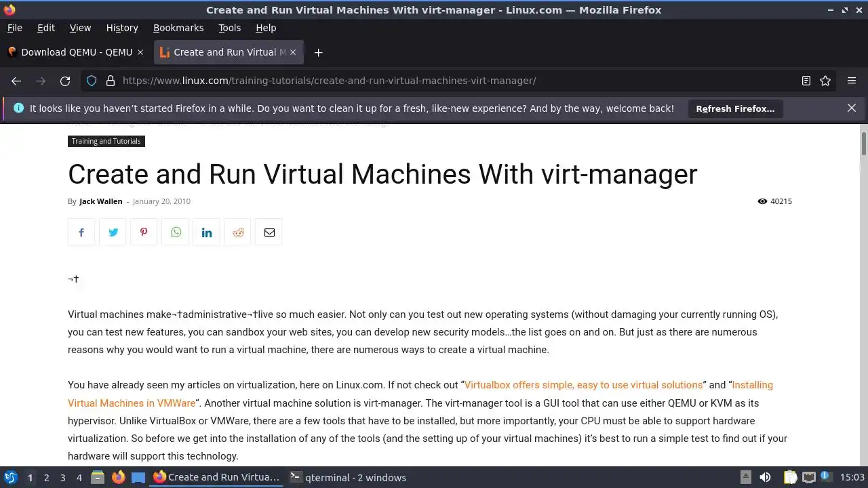868x488 pixels.
Task: Open the tracking protection shield icon
Action: pyautogui.click(x=92, y=81)
